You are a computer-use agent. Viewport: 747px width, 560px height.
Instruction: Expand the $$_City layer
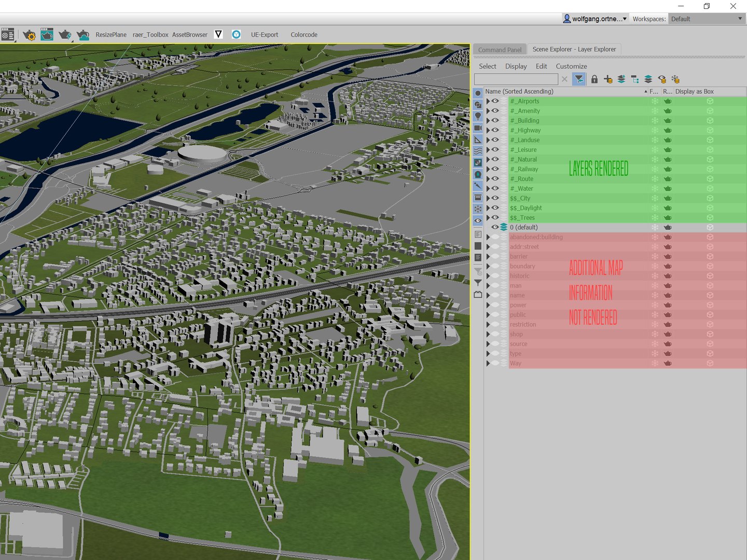coord(488,198)
